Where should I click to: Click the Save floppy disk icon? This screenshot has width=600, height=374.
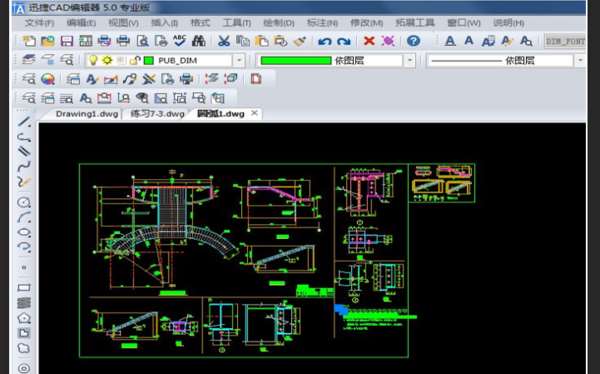tap(67, 41)
